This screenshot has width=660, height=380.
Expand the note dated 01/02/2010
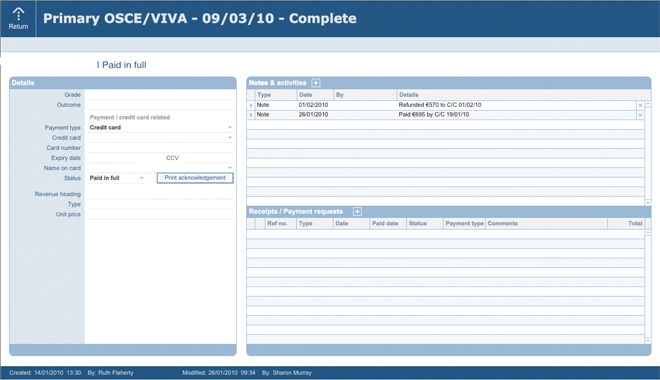coord(251,105)
